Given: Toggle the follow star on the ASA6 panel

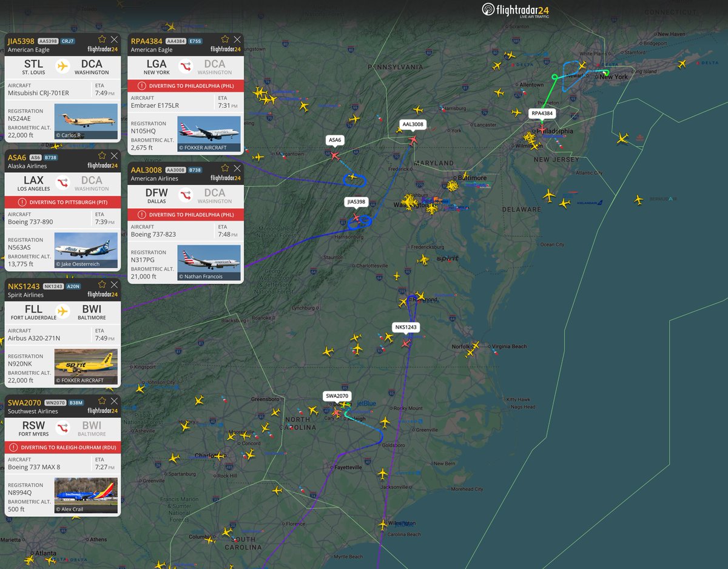Looking at the screenshot, I should [x=103, y=155].
